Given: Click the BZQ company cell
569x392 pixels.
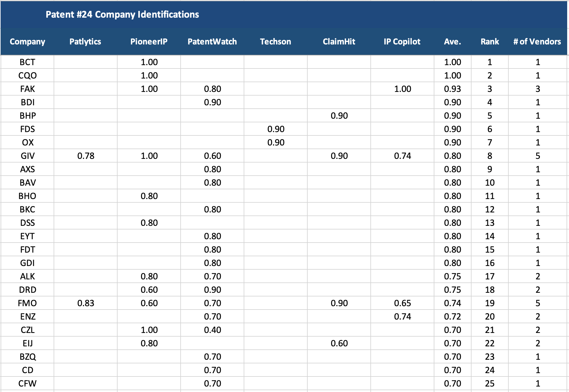Looking at the screenshot, I should [x=27, y=357].
